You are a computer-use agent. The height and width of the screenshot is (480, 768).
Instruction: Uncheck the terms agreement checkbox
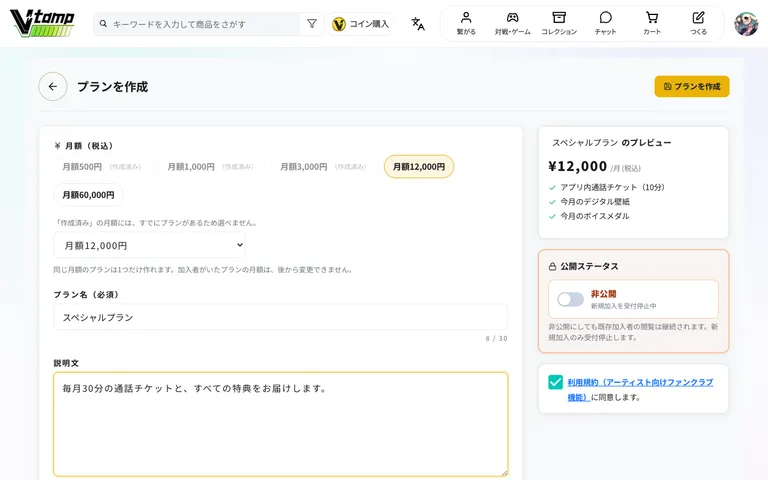pos(555,382)
